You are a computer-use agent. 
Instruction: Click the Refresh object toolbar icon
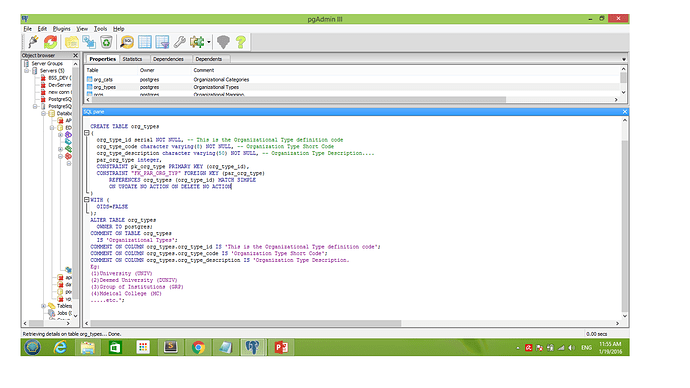click(50, 42)
